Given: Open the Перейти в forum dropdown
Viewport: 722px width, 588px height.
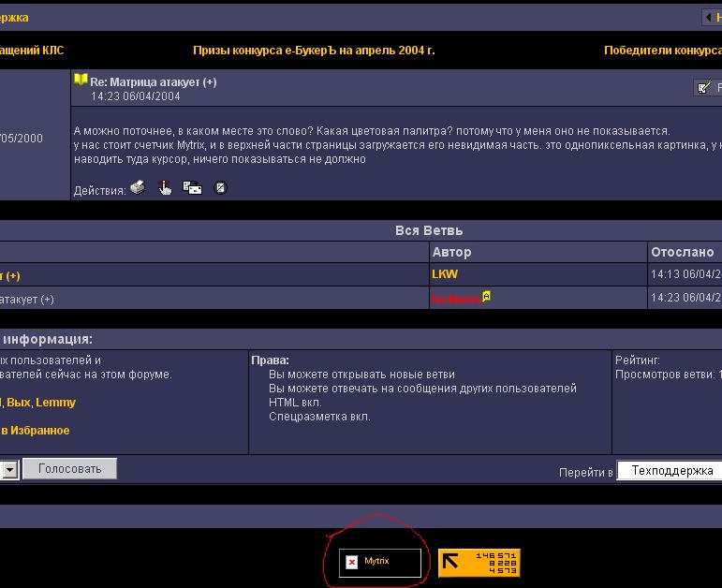Looking at the screenshot, I should point(669,471).
